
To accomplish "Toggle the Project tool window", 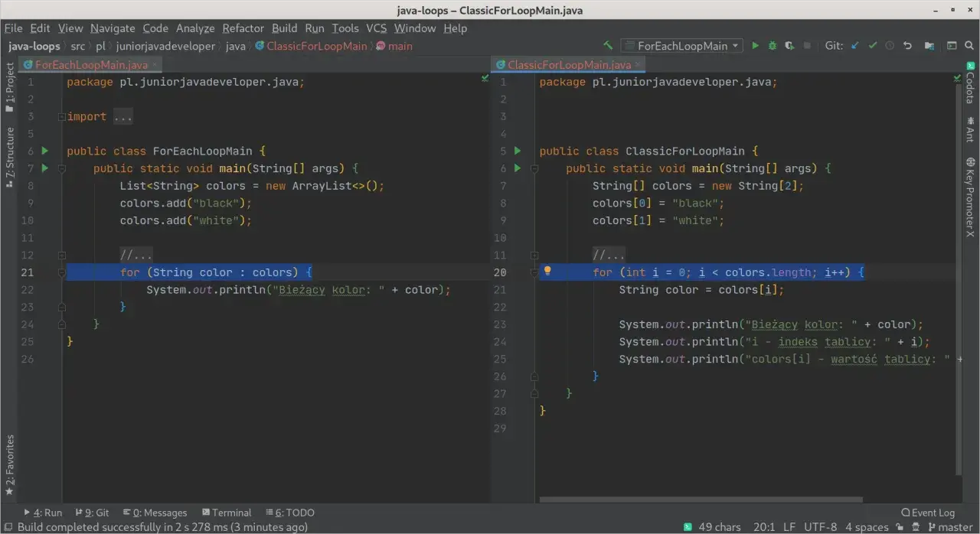I will click(x=9, y=87).
